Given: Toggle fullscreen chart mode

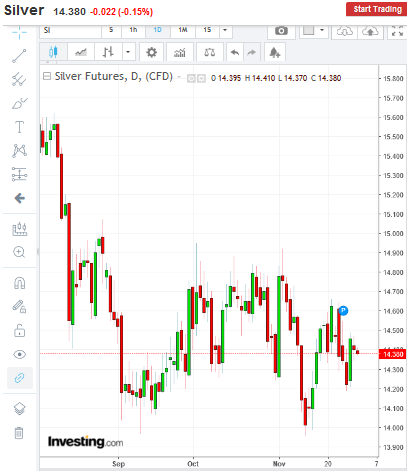Looking at the screenshot, I should 397,31.
